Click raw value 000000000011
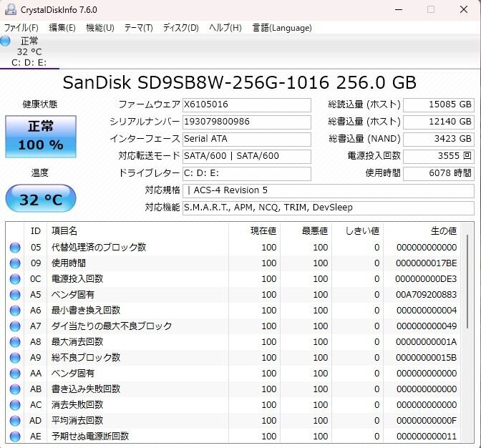The image size is (481, 448). click(x=427, y=437)
